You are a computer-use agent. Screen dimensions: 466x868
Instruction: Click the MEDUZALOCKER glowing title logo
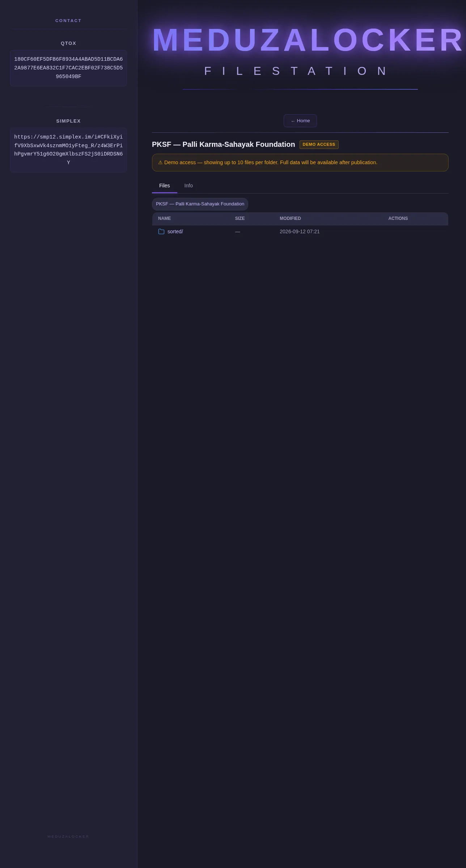coord(308,40)
